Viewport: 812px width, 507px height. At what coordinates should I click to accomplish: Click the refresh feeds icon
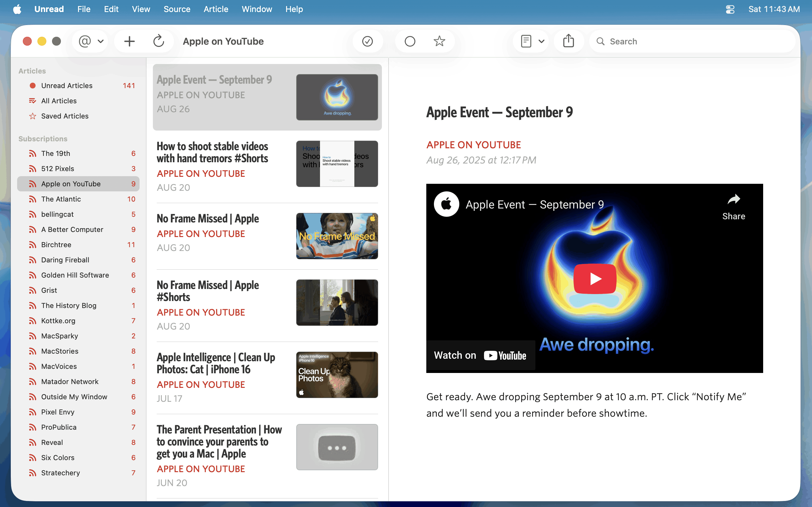158,41
